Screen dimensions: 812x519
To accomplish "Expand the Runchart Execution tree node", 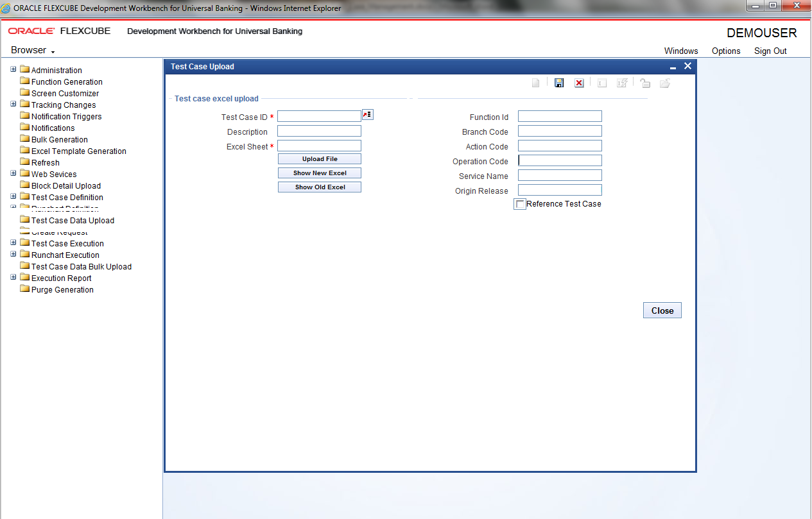I will coord(13,254).
